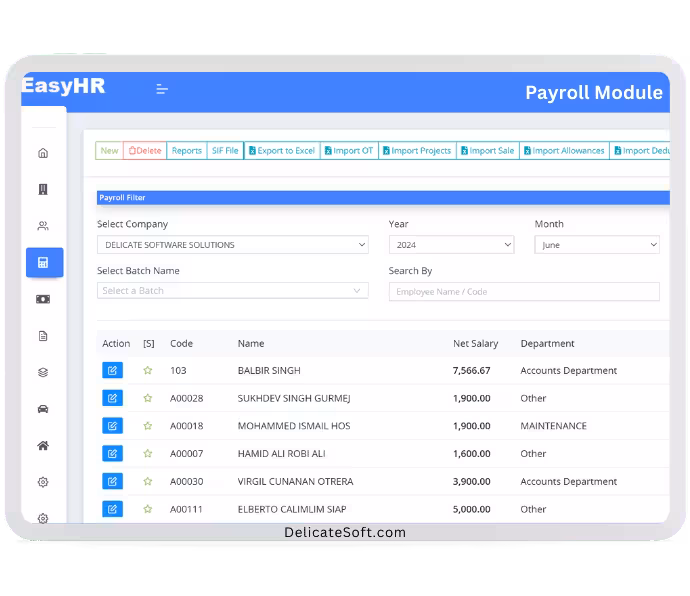
Task: Generate the SIF File
Action: pyautogui.click(x=225, y=151)
